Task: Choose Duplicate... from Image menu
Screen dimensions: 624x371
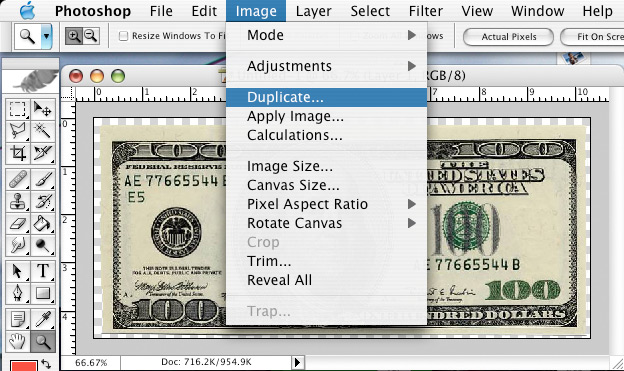Action: point(326,98)
